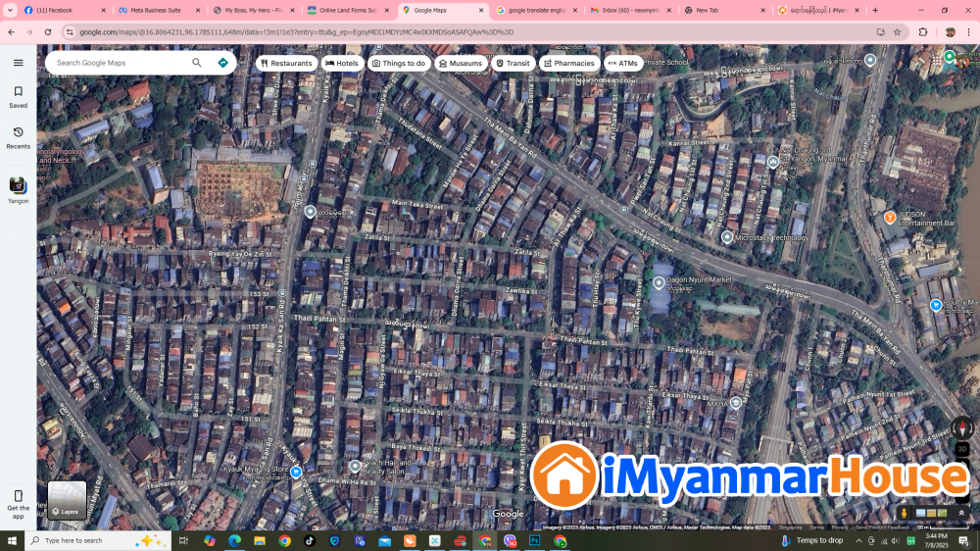Expand the Street View imagery strip

pos(961,514)
